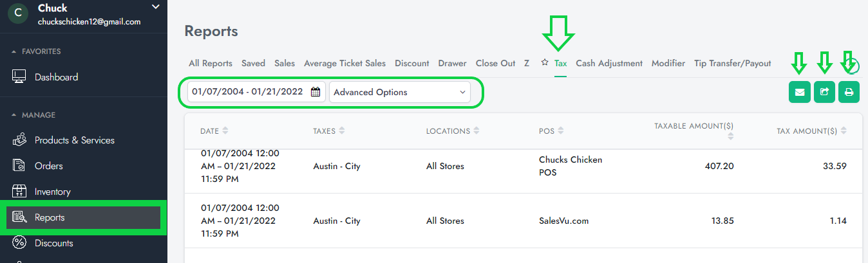Image resolution: width=868 pixels, height=263 pixels.
Task: Open Dashboard from the monitor icon
Action: click(x=19, y=77)
